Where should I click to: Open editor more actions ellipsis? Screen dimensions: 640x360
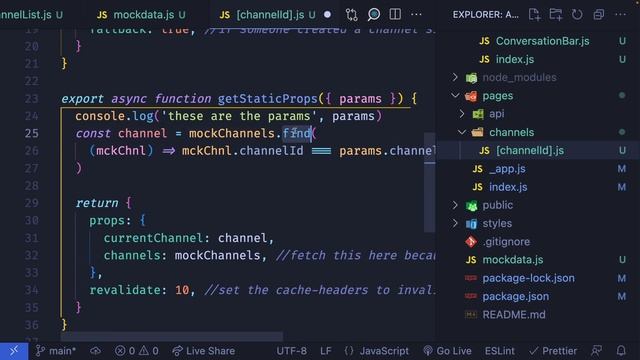click(416, 15)
